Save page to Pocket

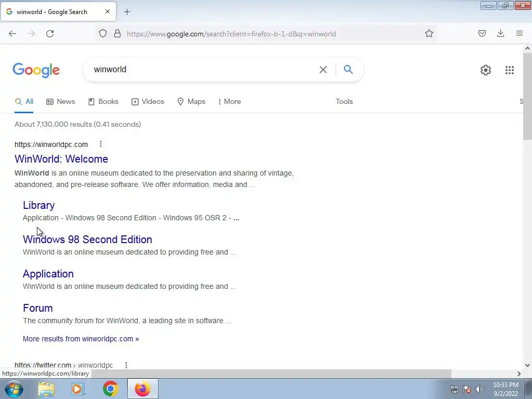pos(482,33)
